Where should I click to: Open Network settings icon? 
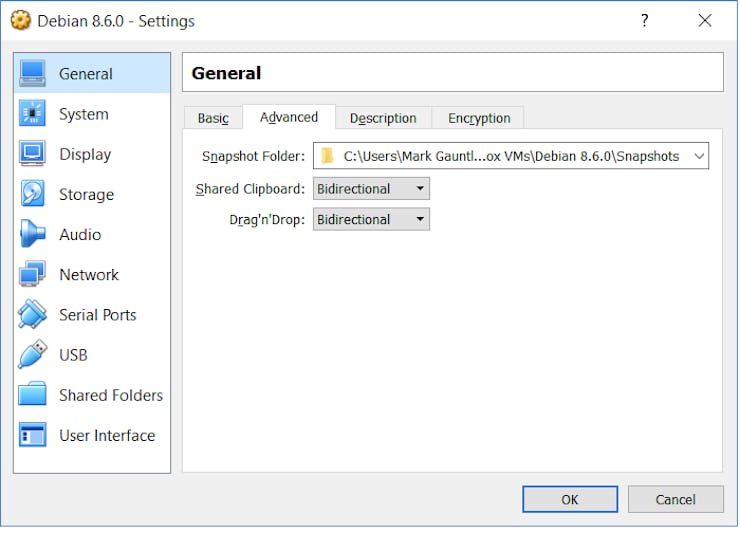(33, 274)
